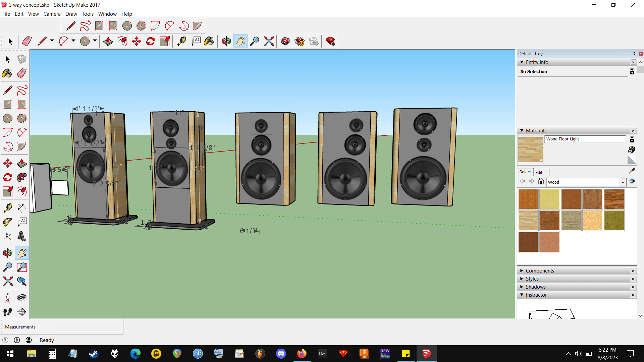The width and height of the screenshot is (644, 362).
Task: Pick the olive green wood material swatch
Action: [614, 221]
